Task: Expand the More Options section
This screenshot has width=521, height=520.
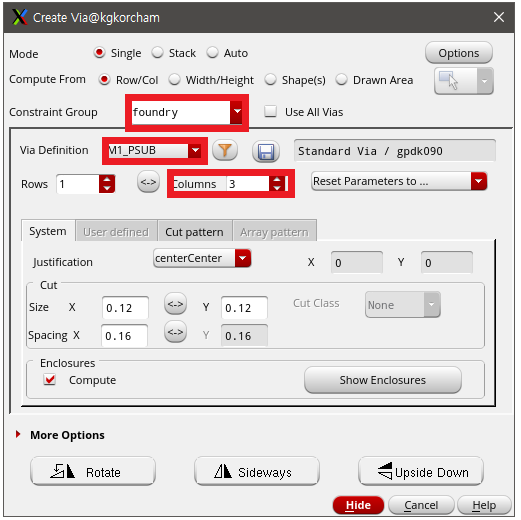Action: [x=18, y=434]
